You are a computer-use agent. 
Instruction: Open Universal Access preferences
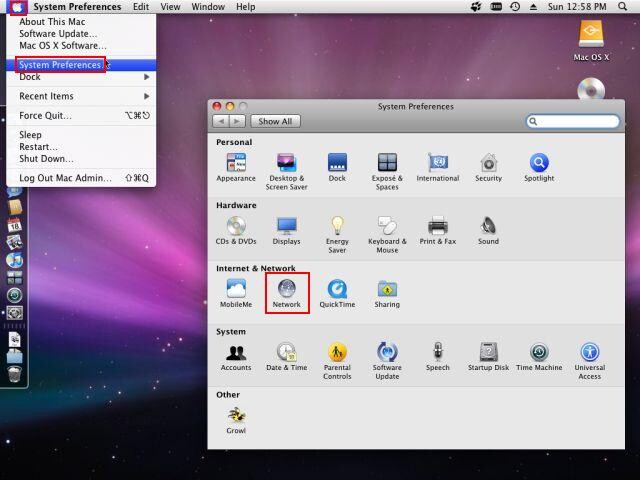click(589, 361)
